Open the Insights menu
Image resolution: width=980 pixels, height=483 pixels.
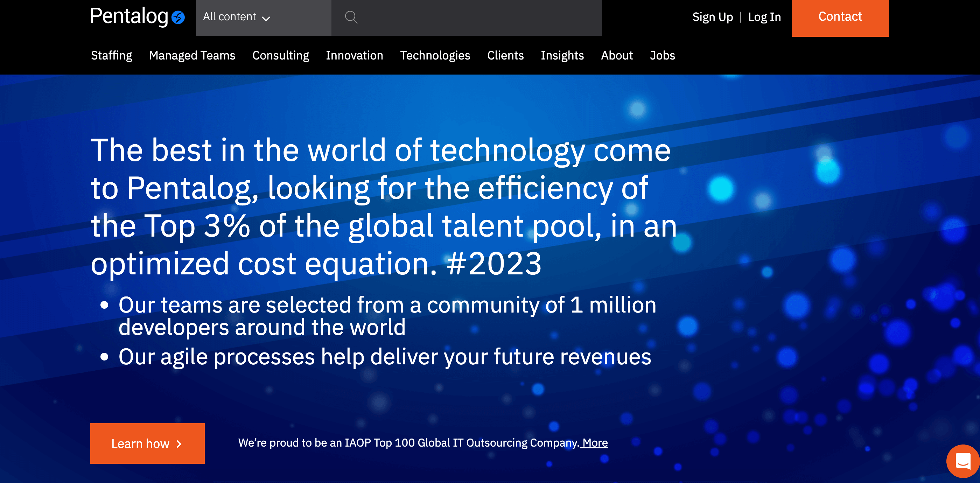click(x=562, y=56)
